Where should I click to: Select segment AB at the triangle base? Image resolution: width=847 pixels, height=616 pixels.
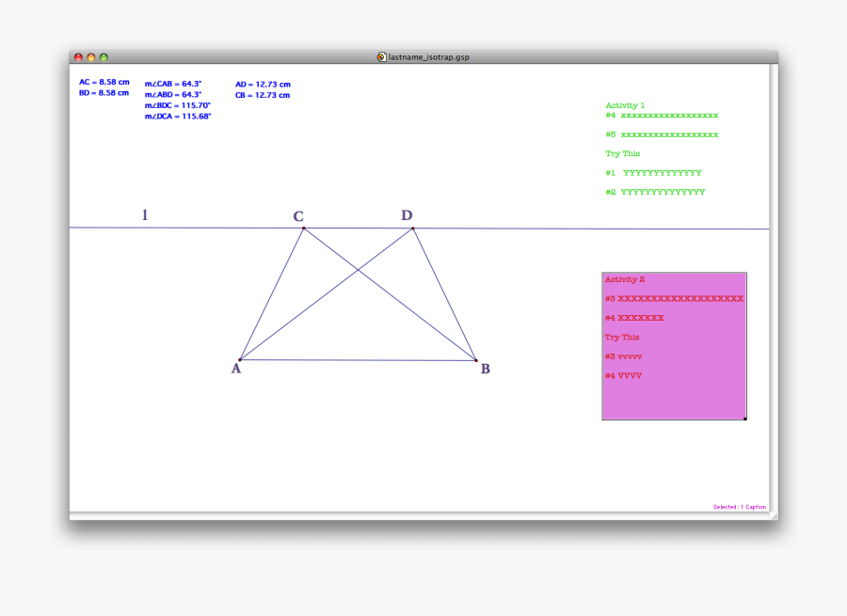(360, 358)
